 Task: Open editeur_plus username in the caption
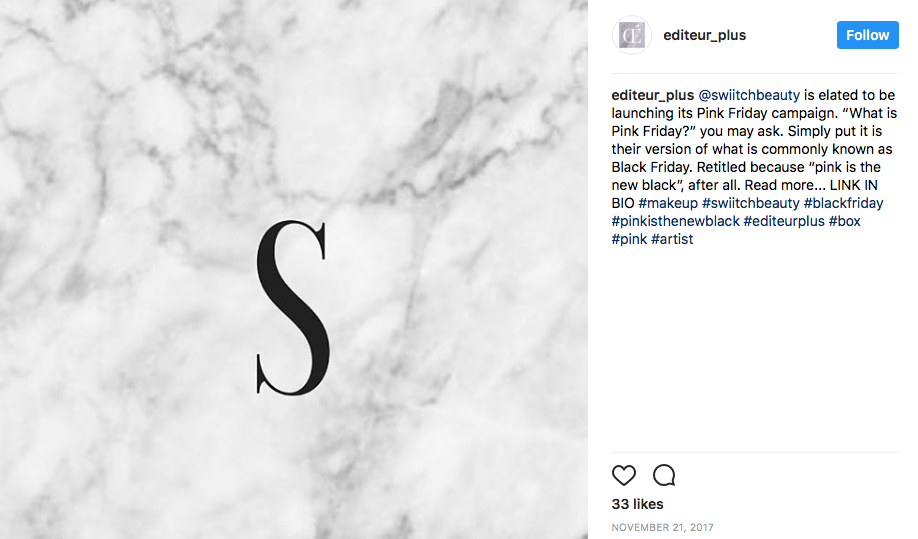[652, 95]
